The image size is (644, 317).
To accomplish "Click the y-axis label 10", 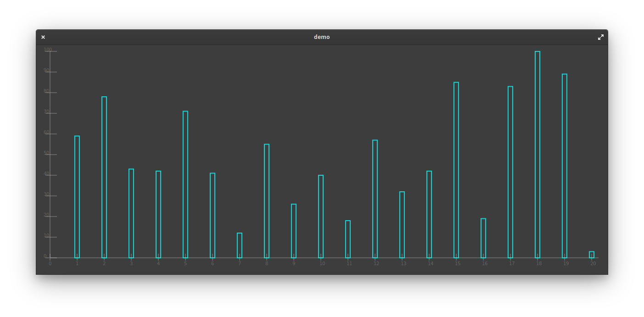I will 47,235.
